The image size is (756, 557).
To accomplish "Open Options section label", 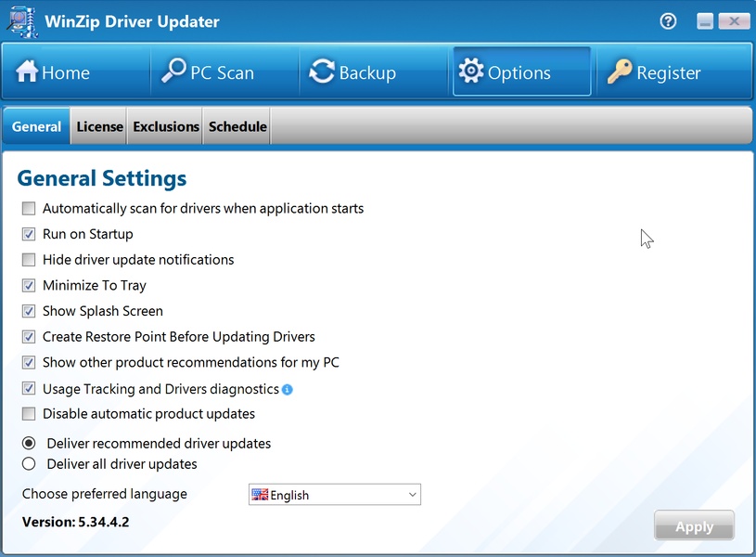I will (519, 73).
